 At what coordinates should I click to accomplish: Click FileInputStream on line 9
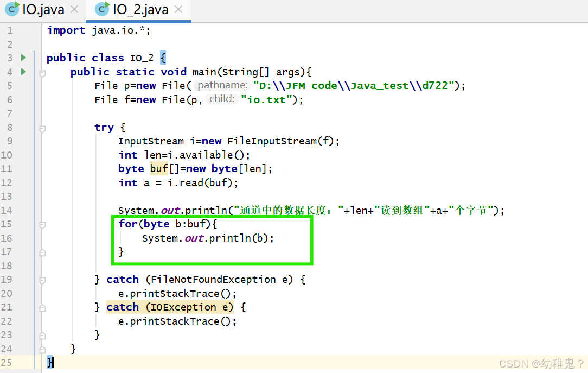click(272, 142)
